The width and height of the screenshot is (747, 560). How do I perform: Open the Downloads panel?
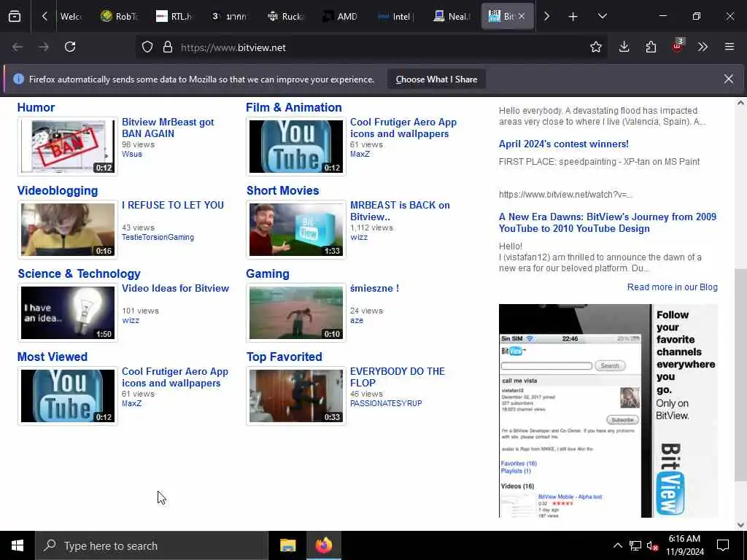624,47
